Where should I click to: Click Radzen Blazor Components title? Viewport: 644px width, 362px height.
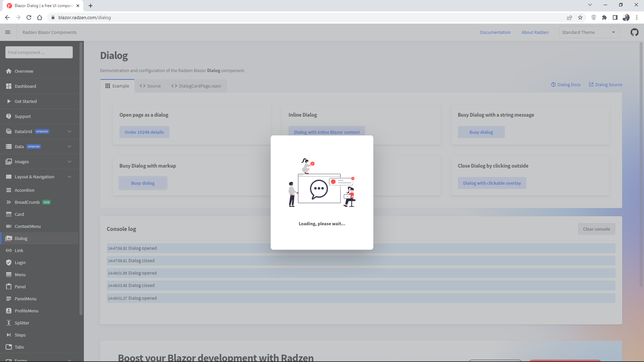click(49, 32)
